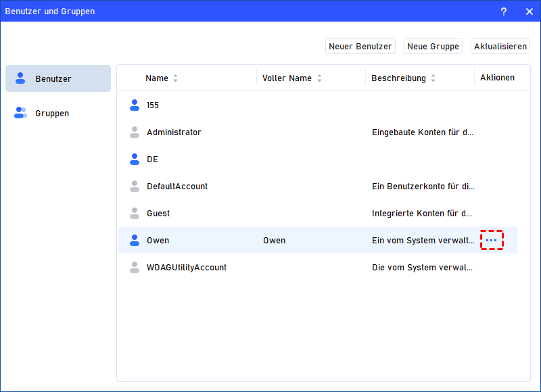Image resolution: width=541 pixels, height=392 pixels.
Task: Click the blue user icon next to 155
Action: pos(134,105)
